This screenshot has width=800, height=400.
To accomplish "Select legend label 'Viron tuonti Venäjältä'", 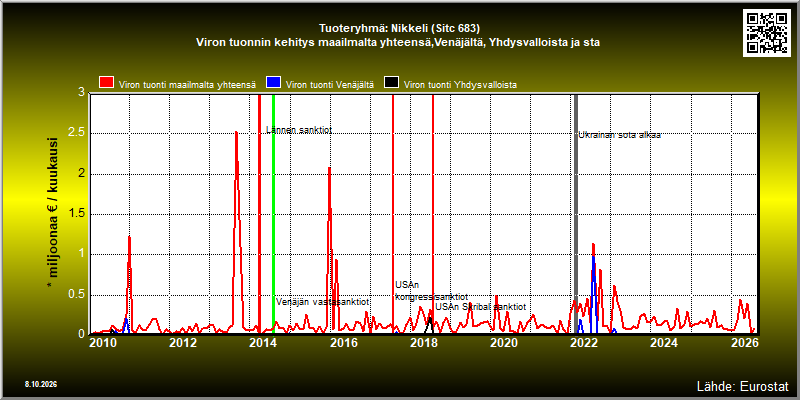I will click(330, 85).
